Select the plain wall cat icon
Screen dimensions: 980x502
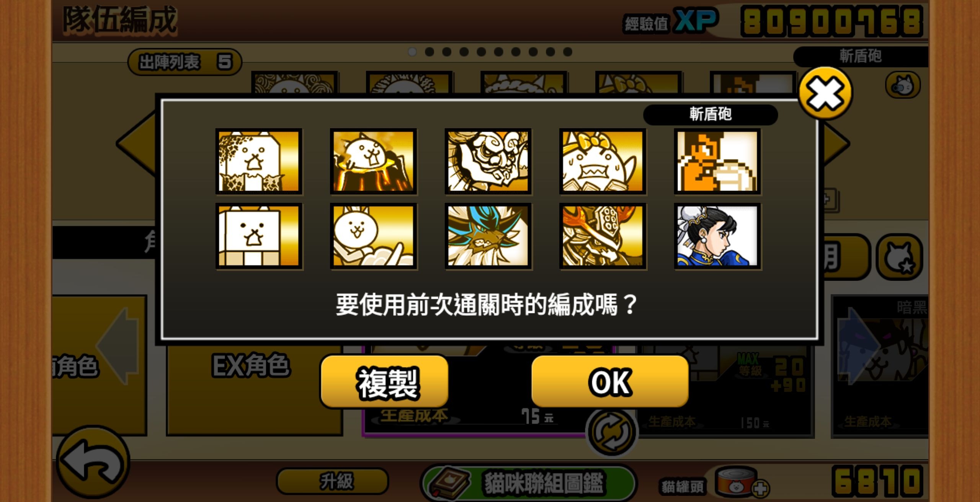(259, 236)
